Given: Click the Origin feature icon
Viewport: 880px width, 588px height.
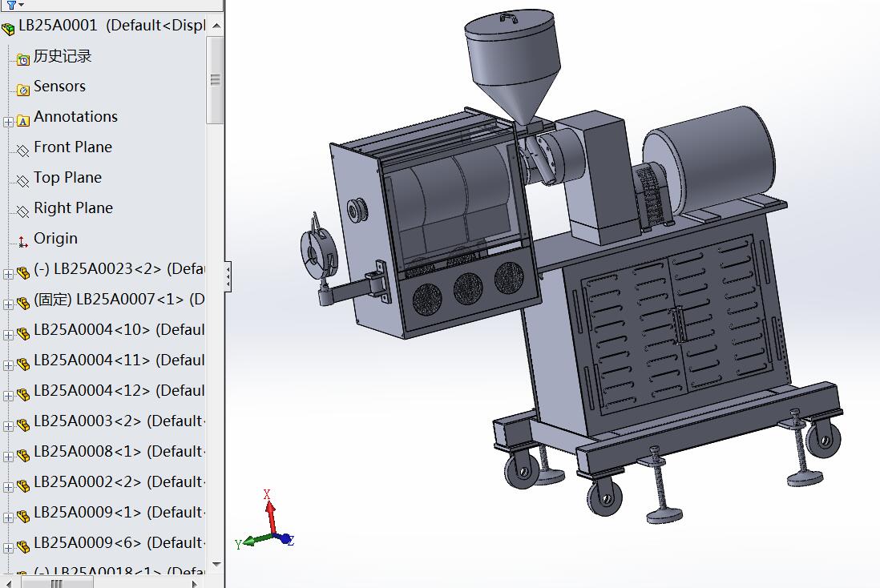Looking at the screenshot, I should (x=22, y=239).
